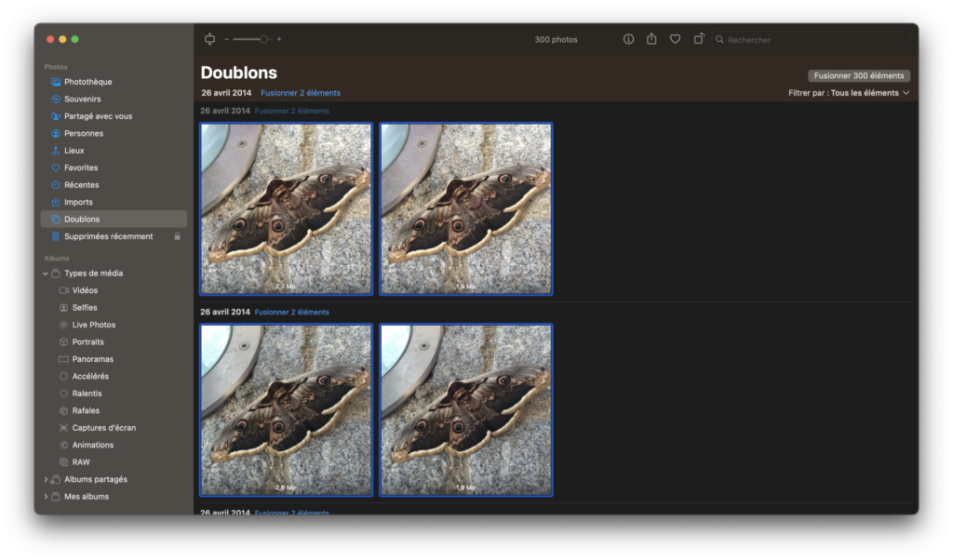The width and height of the screenshot is (953, 560).
Task: Click Fusionner 2 éléments above second photo pair
Action: (x=291, y=313)
